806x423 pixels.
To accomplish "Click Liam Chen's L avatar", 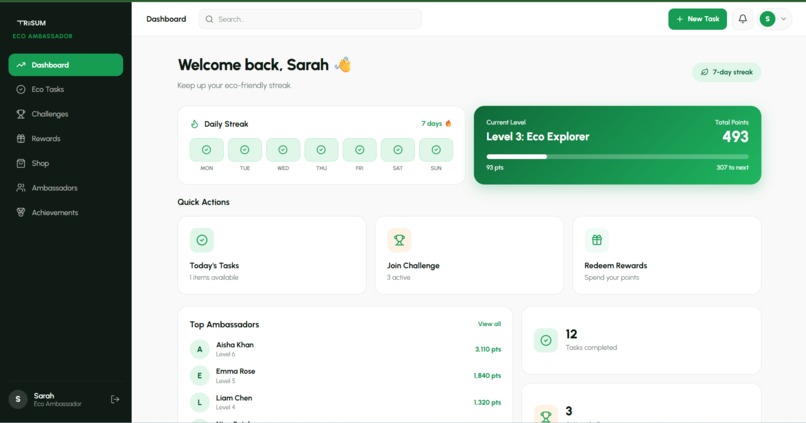I will [199, 402].
